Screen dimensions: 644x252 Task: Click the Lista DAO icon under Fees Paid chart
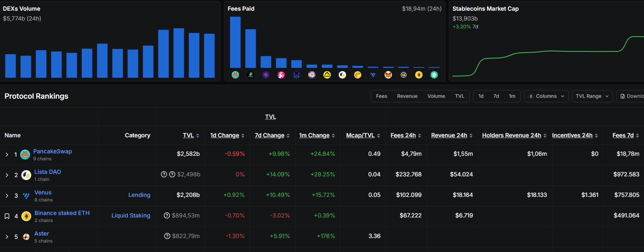coord(342,75)
